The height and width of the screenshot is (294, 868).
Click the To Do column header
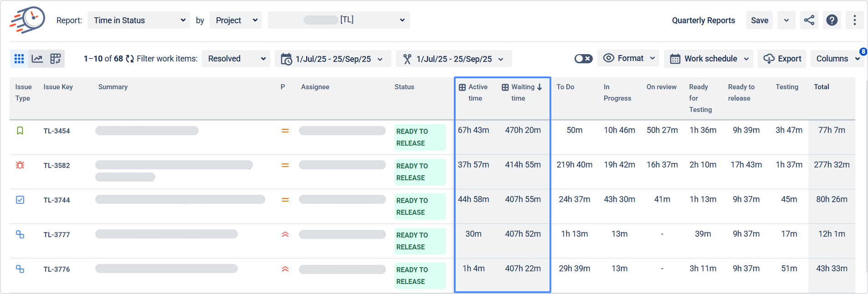[565, 87]
